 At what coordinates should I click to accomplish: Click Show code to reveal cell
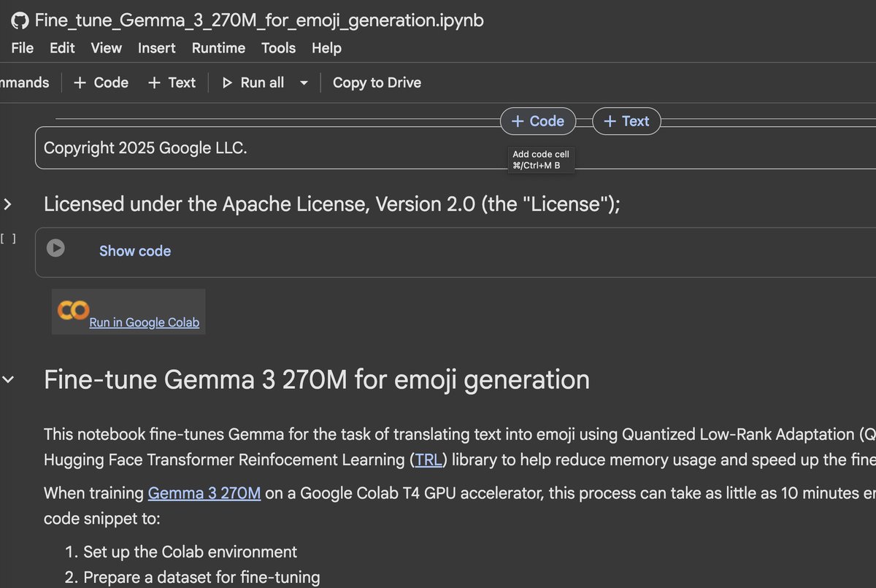[135, 251]
